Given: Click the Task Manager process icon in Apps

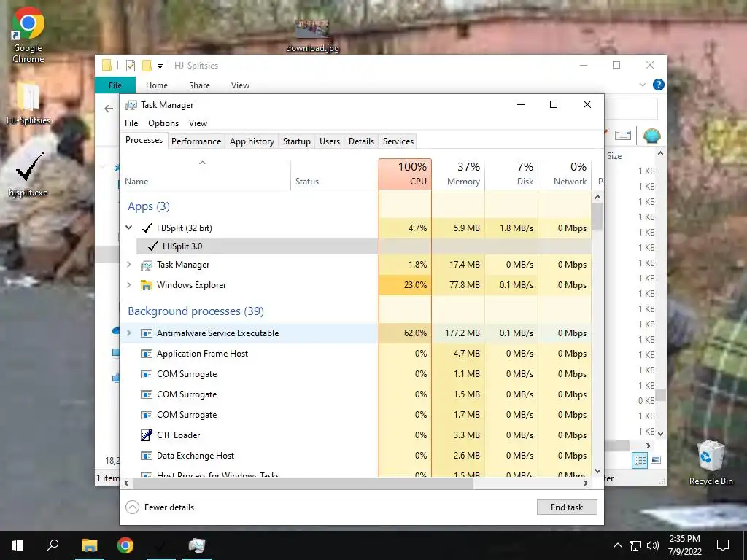Looking at the screenshot, I should pos(146,265).
